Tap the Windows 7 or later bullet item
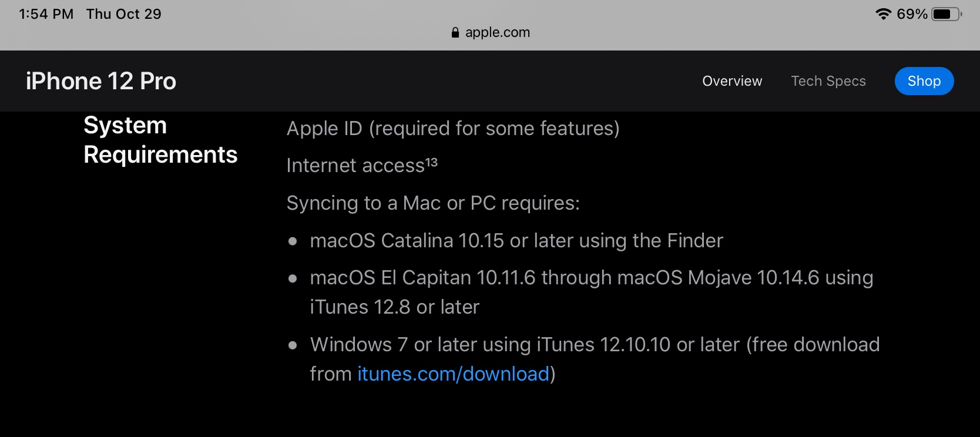Viewport: 980px width, 437px height. point(594,345)
